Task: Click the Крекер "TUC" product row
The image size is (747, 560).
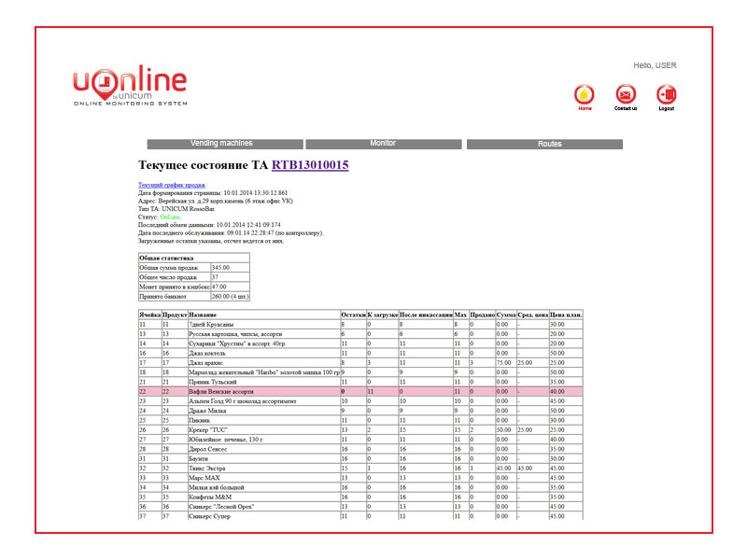Action: pyautogui.click(x=207, y=430)
